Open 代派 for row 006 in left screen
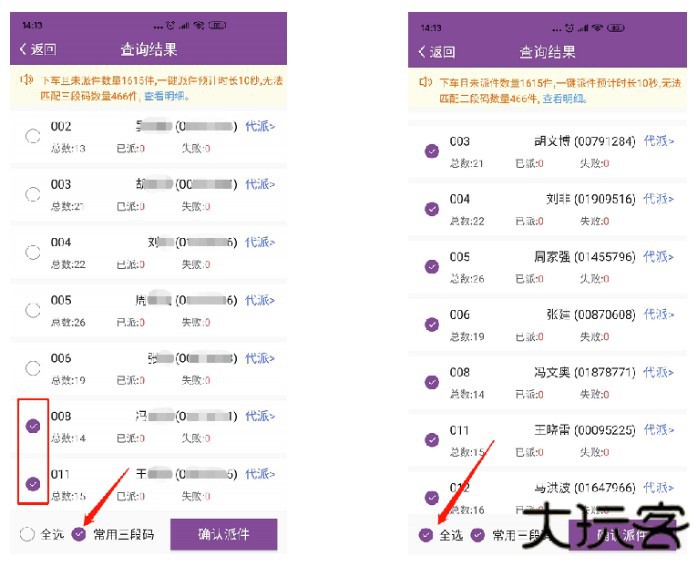The image size is (700, 566). click(260, 358)
